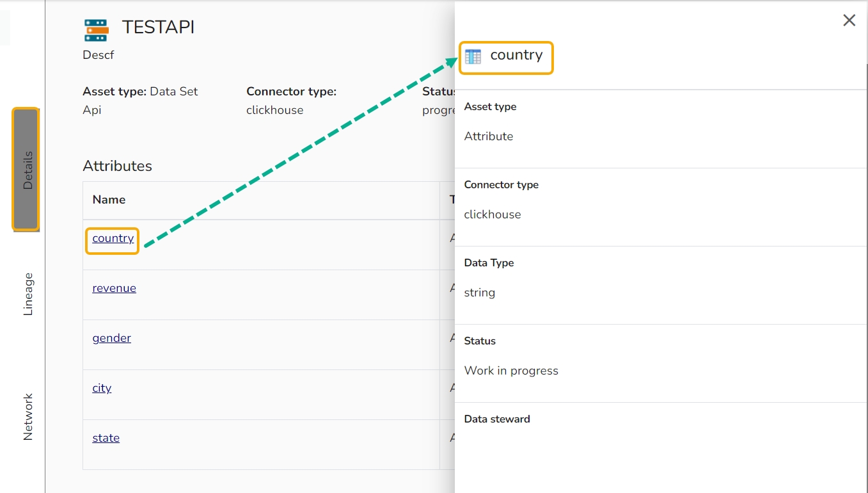The height and width of the screenshot is (493, 868).
Task: Click the 'string' data type value
Action: tap(480, 293)
